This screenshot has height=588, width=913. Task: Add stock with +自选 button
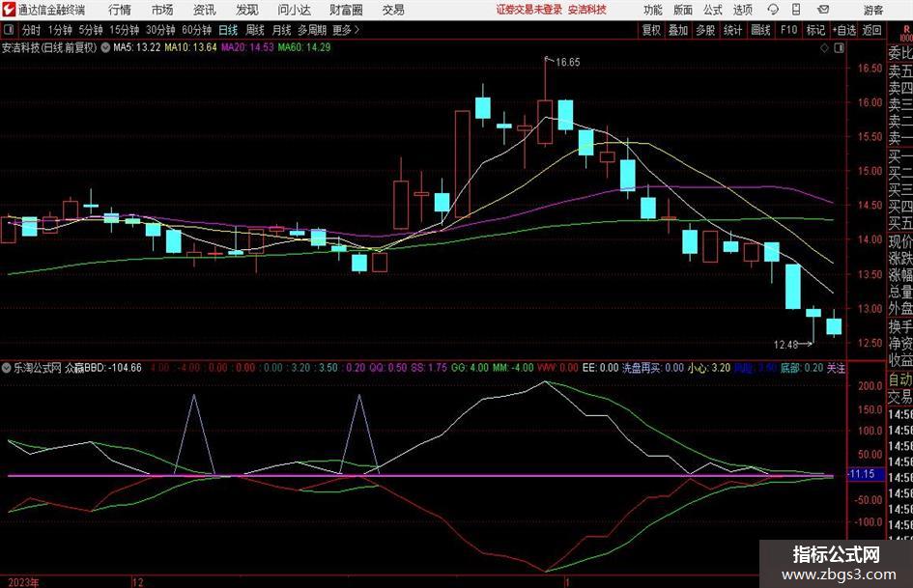844,30
